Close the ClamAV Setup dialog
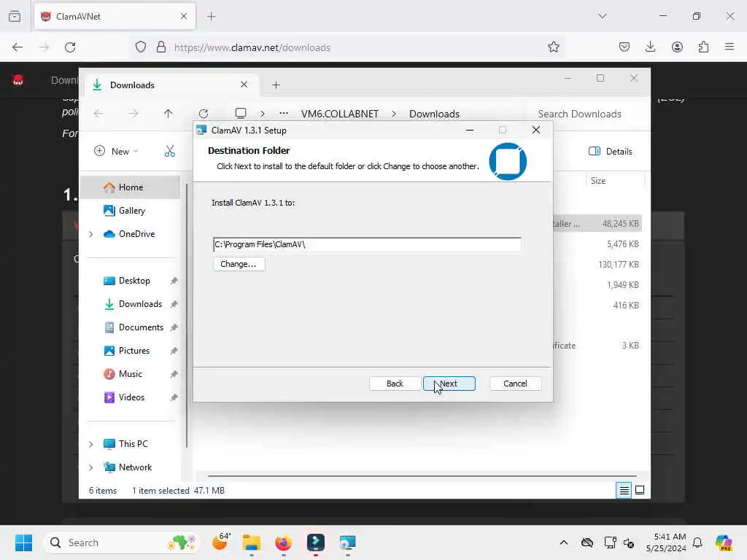The height and width of the screenshot is (560, 747). click(536, 130)
